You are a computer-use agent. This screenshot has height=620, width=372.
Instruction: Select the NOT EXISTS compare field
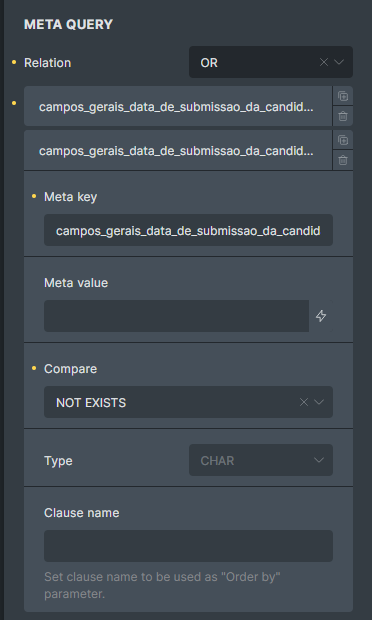(188, 402)
